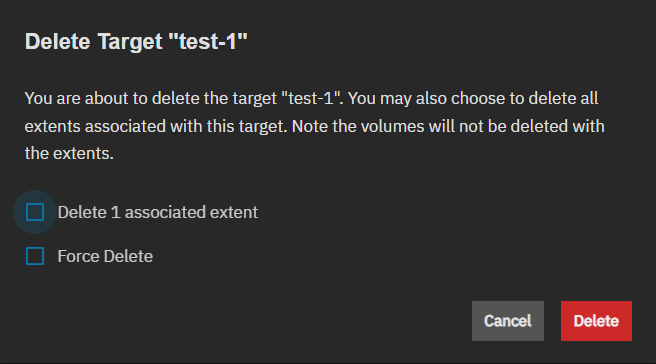Tick the Delete 1 associated extent checkbox

click(x=35, y=212)
